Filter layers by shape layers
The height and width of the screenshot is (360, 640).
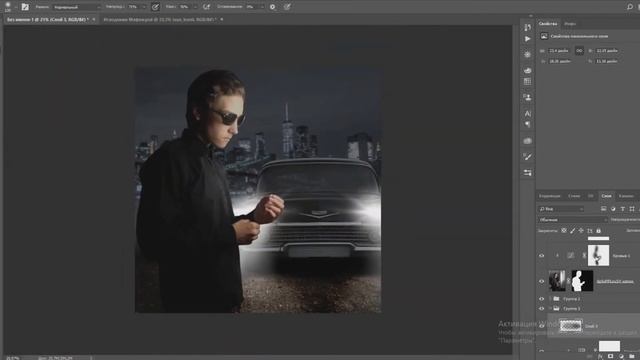[x=632, y=209]
